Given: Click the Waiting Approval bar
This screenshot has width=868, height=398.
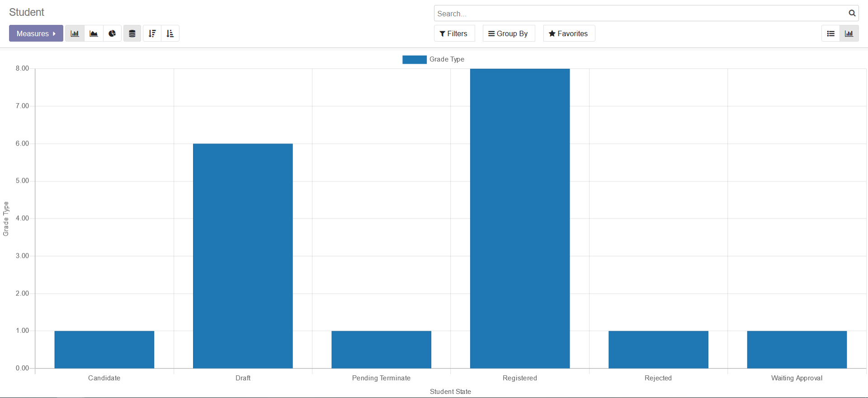Looking at the screenshot, I should click(797, 350).
